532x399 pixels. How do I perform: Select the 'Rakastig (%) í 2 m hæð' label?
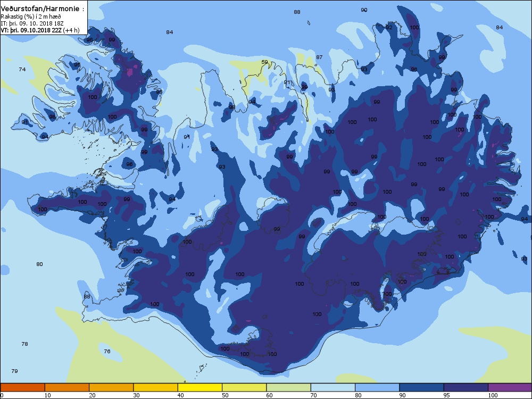[31, 16]
